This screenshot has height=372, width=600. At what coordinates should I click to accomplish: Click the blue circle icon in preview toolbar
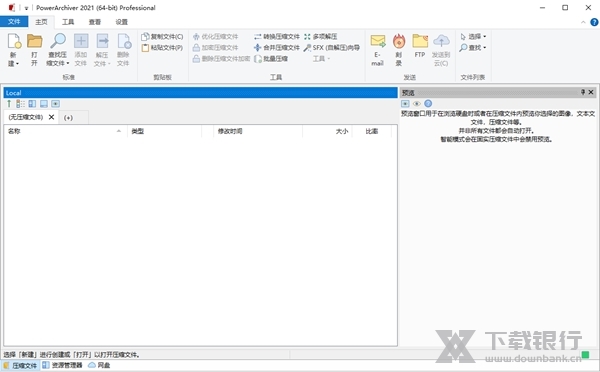[x=428, y=103]
